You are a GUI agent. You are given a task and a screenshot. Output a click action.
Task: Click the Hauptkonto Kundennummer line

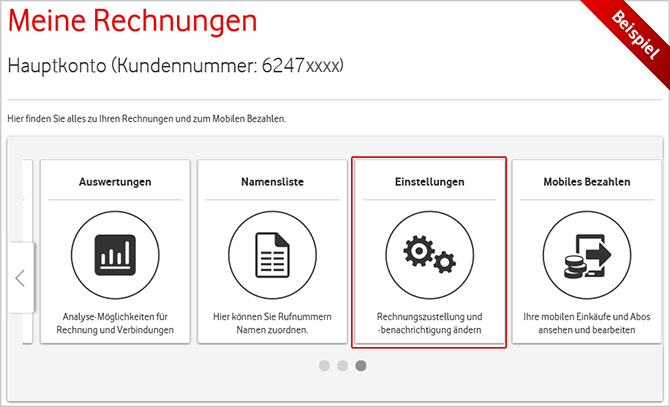click(175, 66)
